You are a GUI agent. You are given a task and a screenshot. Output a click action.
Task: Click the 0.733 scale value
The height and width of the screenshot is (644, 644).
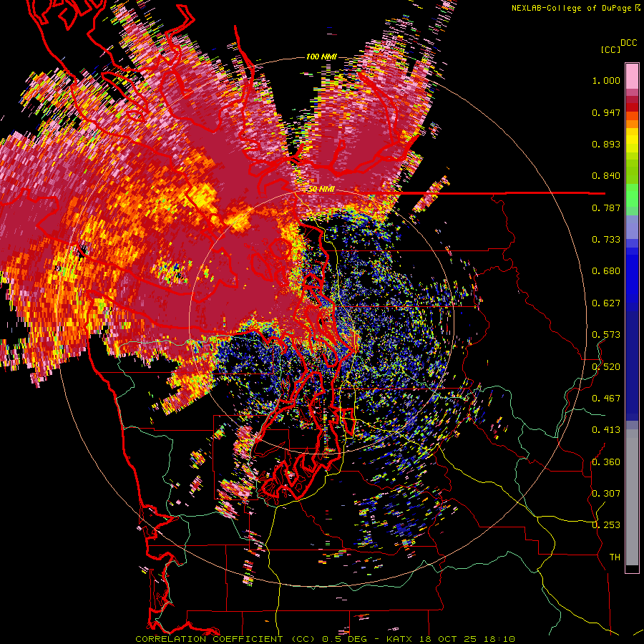[606, 240]
